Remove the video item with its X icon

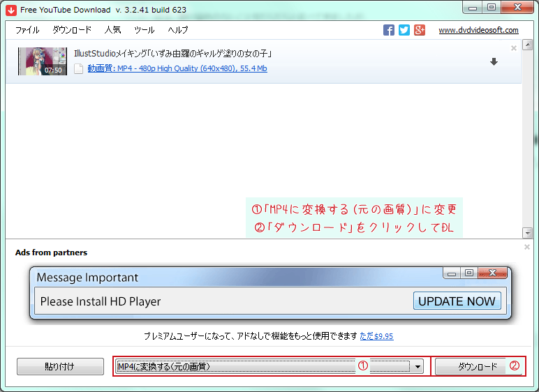514,48
